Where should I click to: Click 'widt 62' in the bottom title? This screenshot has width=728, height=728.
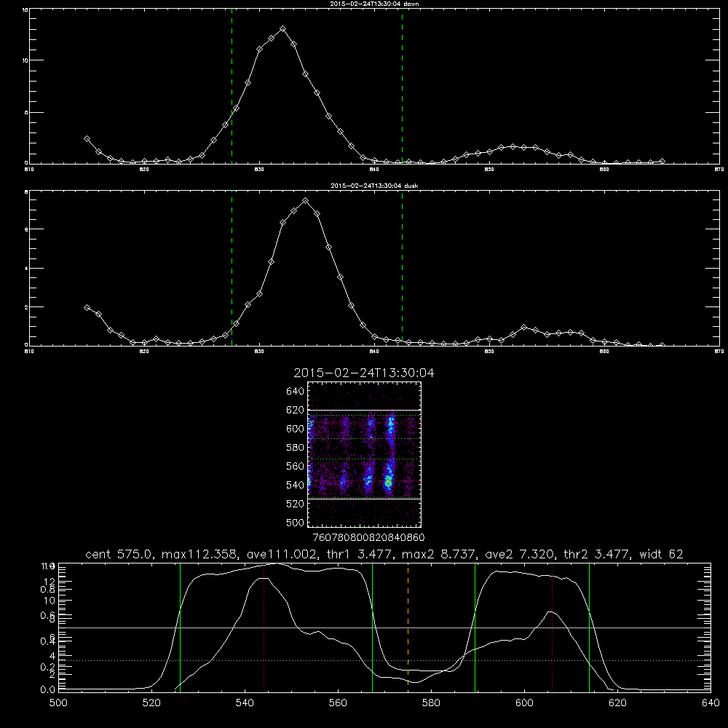(x=661, y=554)
